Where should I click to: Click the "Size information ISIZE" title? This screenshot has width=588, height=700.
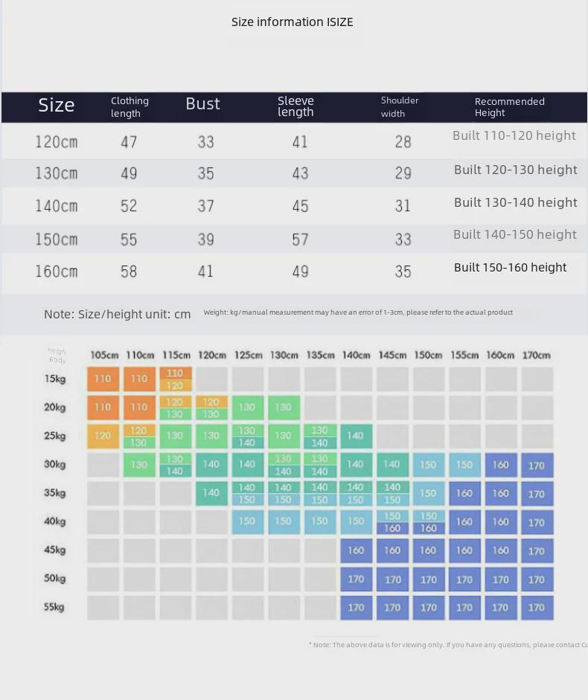coord(292,22)
